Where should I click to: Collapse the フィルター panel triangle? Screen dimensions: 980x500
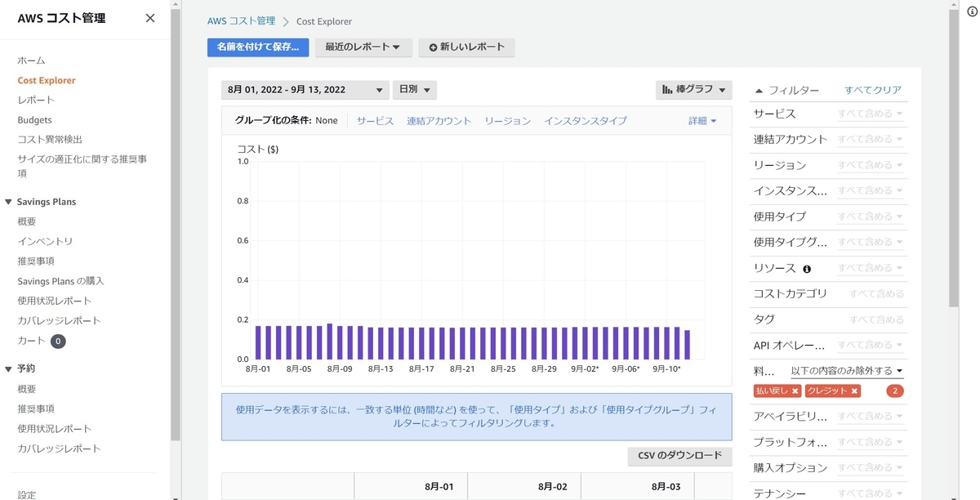click(759, 90)
